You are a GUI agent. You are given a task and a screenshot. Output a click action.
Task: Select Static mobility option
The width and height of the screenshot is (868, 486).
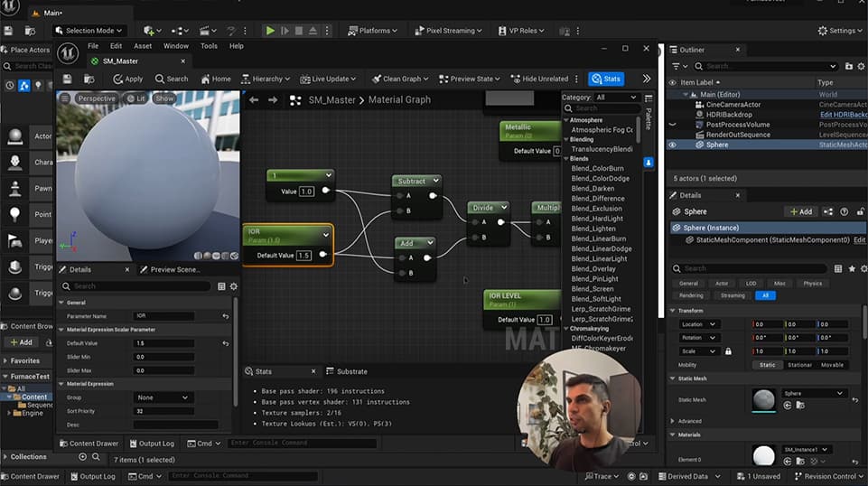(767, 365)
